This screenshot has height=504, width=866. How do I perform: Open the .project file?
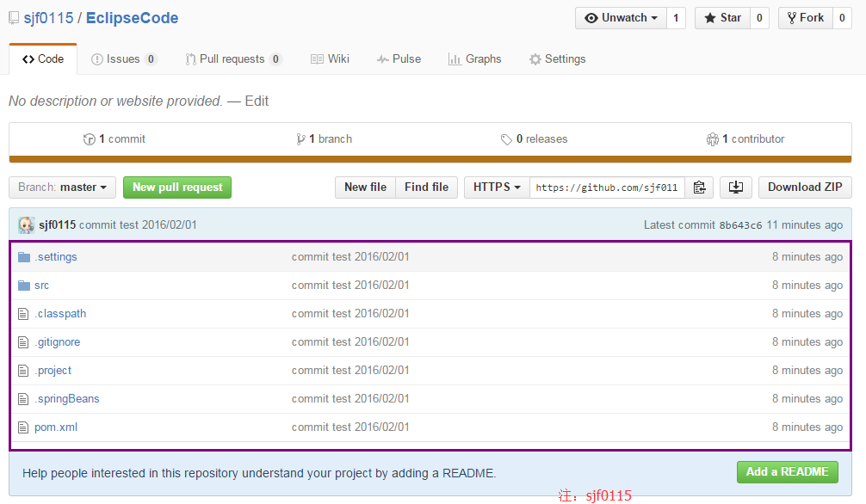click(x=53, y=371)
